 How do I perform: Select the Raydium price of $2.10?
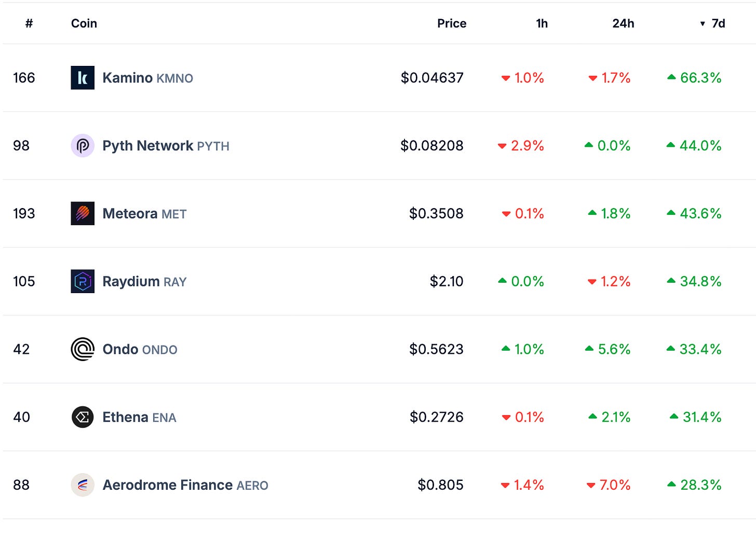(447, 281)
